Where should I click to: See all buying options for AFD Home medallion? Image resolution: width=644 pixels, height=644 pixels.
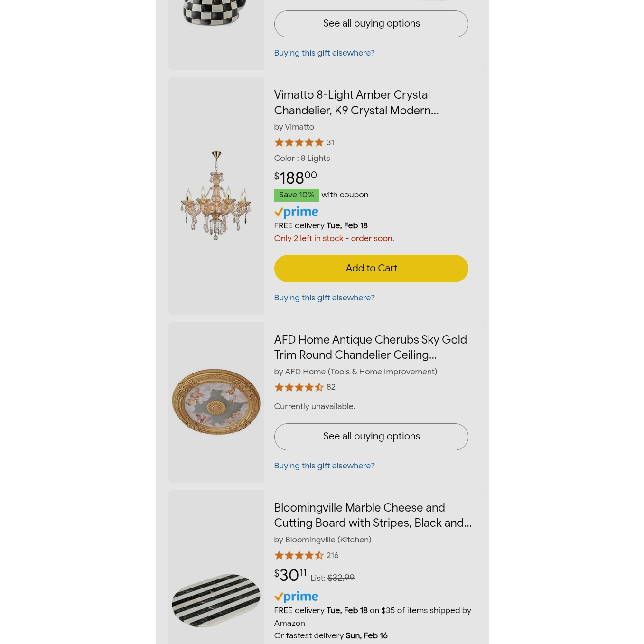371,437
